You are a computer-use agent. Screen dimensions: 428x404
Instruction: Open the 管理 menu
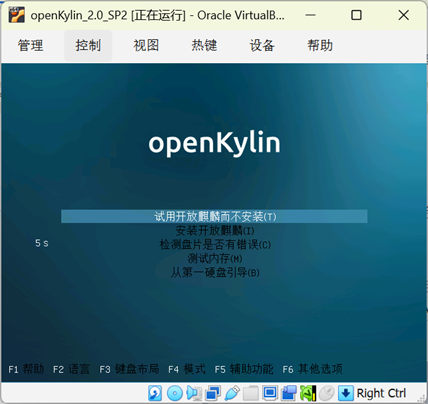coord(30,45)
